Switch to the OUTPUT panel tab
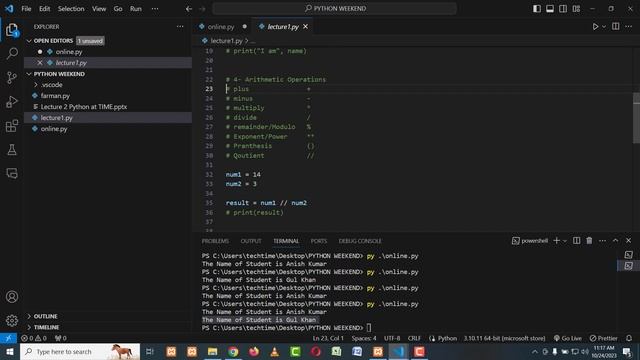 251,241
